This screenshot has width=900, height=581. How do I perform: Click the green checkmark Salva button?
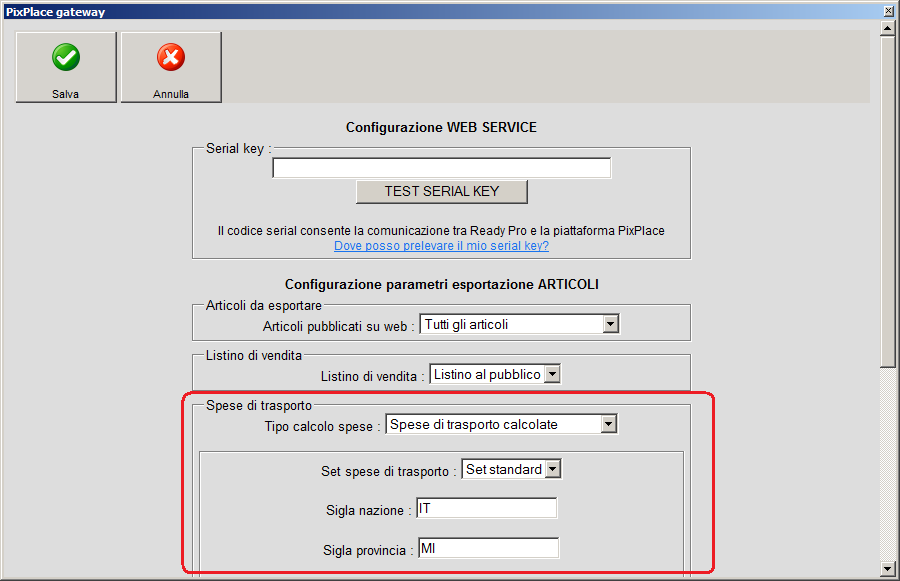66,67
